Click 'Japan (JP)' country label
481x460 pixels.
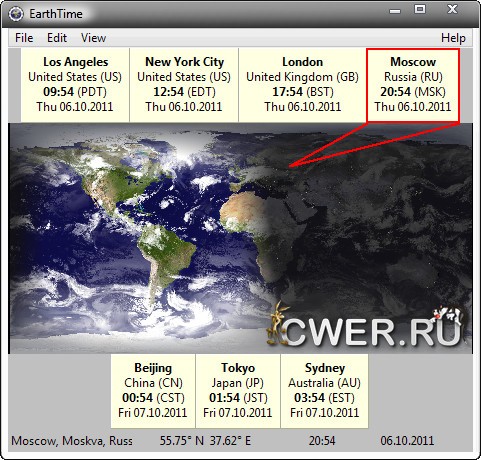coord(238,383)
